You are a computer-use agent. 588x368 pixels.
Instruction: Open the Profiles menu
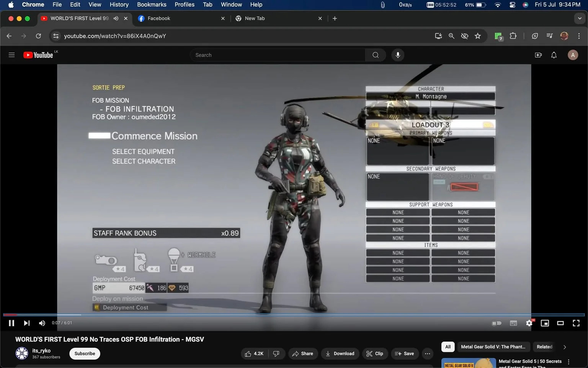click(x=185, y=5)
